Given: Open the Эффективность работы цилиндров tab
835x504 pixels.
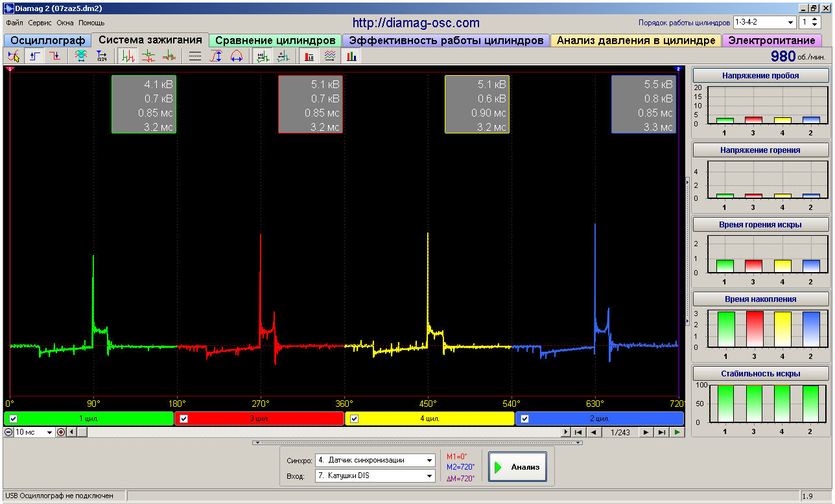Looking at the screenshot, I should pyautogui.click(x=446, y=41).
